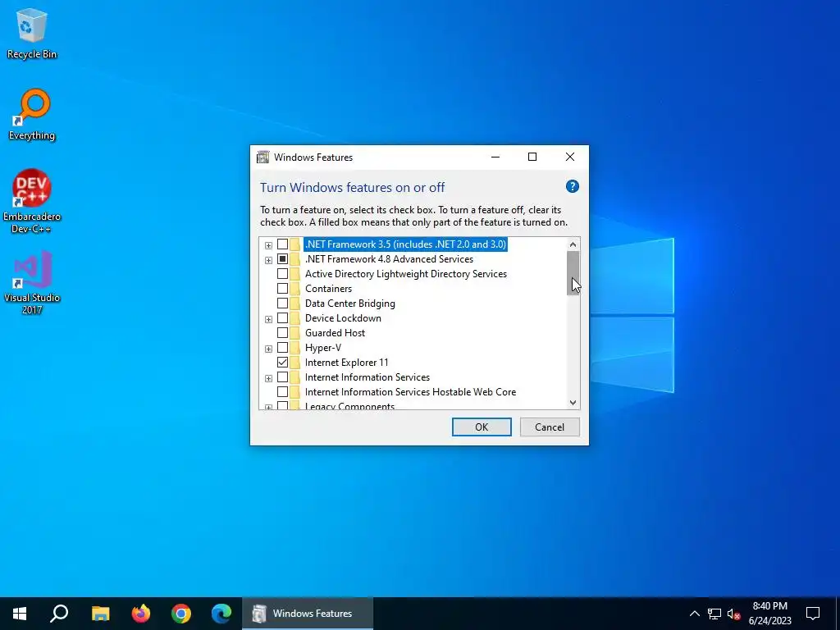The image size is (840, 630).
Task: Click the Internet Explorer 11 folder icon
Action: [x=295, y=363]
